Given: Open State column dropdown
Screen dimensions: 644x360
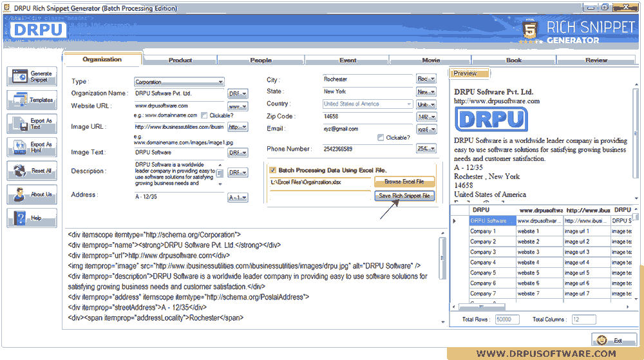Looking at the screenshot, I should [x=426, y=92].
